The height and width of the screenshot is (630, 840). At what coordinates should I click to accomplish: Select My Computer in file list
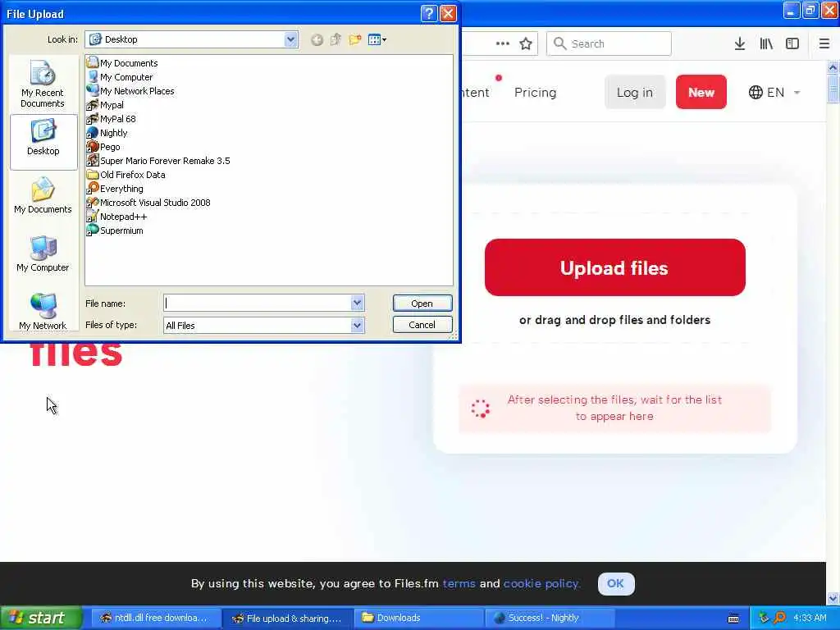pos(120,77)
